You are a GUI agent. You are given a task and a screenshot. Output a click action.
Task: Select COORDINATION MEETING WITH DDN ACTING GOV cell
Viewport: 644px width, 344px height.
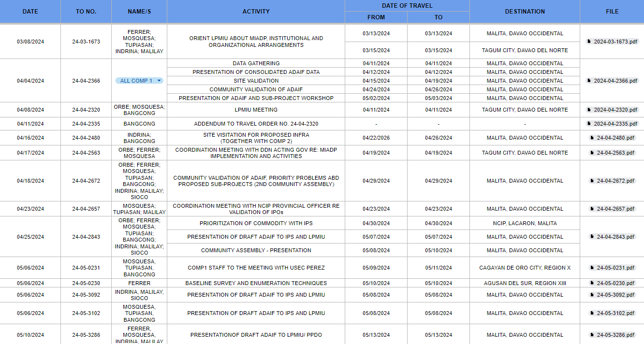coord(256,153)
